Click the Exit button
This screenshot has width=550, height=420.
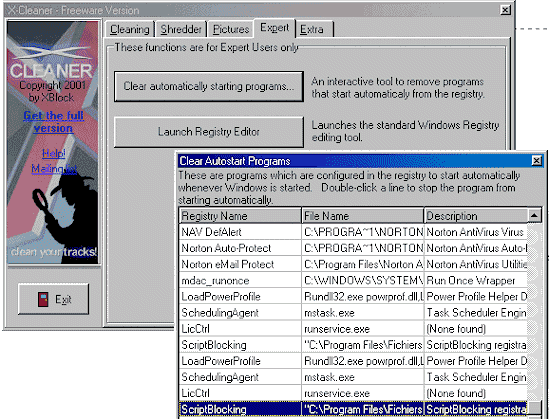tap(53, 299)
